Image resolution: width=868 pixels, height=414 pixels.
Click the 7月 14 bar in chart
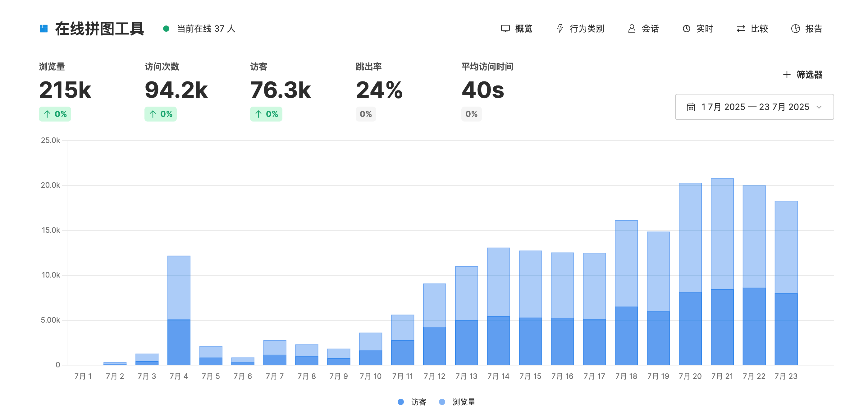[498, 306]
